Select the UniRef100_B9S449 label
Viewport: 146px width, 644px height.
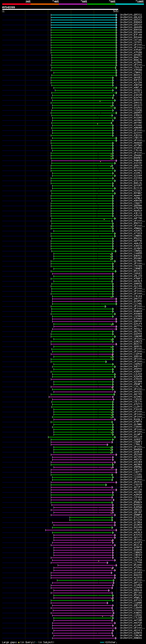(131, 32)
